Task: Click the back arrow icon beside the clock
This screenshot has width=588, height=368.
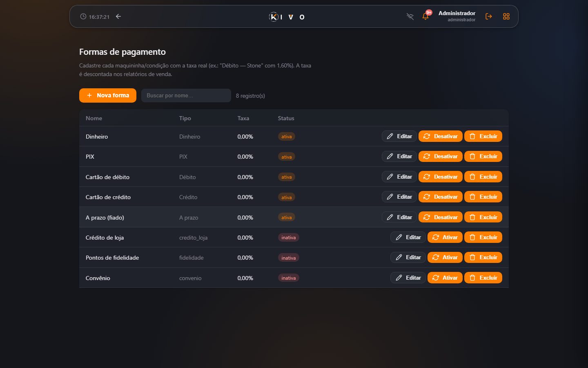Action: 118,16
